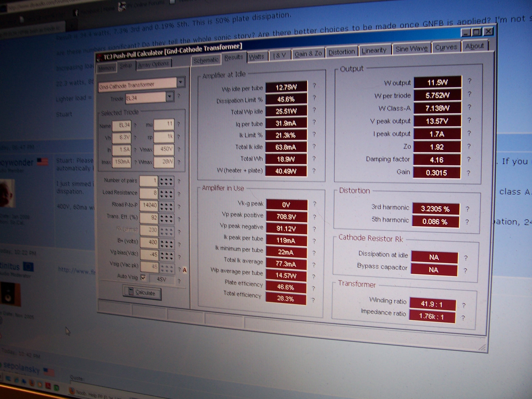Open help for B+ (volts) input
532x399 pixels.
point(179,245)
